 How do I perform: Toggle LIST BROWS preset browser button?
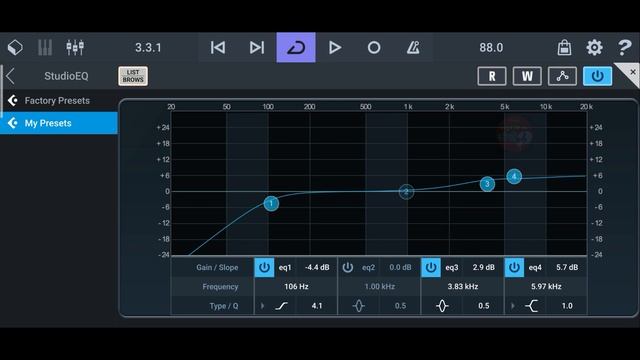133,76
